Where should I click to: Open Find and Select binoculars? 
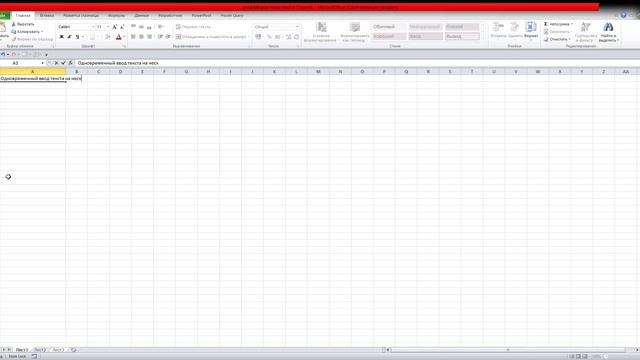pos(609,32)
